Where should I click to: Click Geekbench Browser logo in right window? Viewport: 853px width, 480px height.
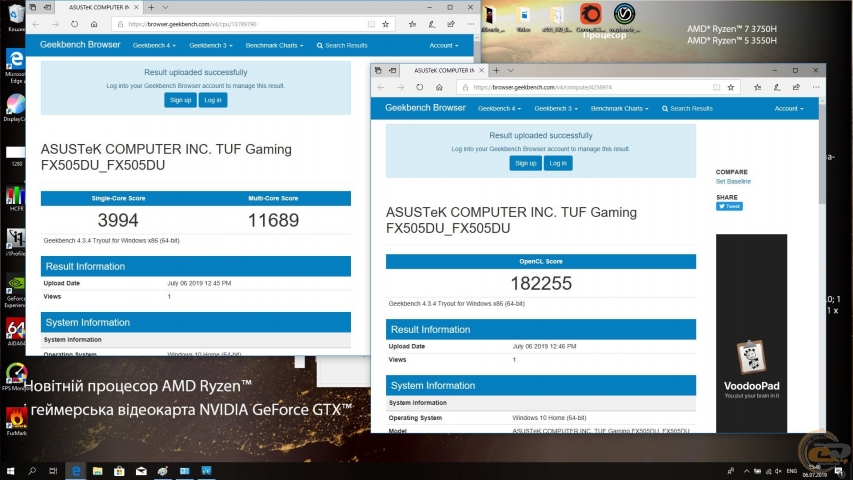coord(425,108)
